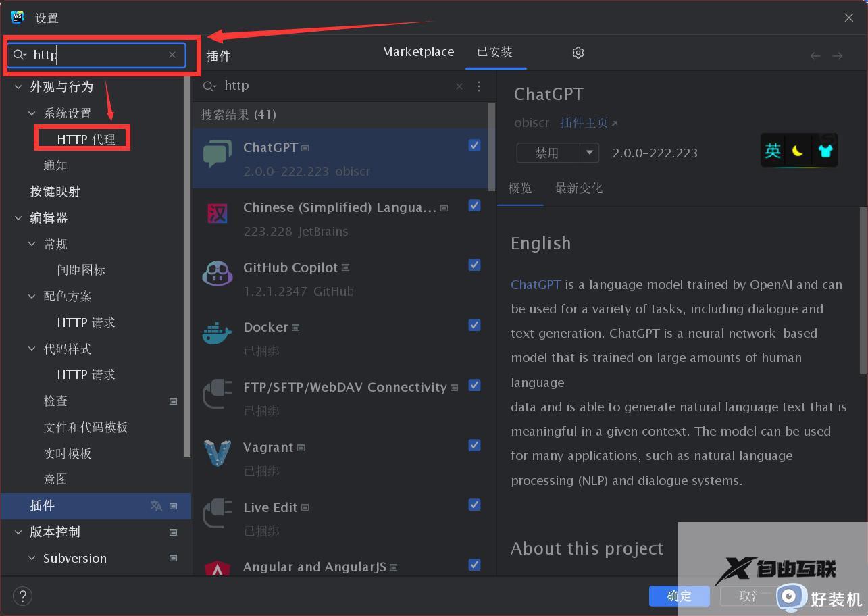
Task: Collapse the 编辑器 settings section
Action: pos(18,217)
